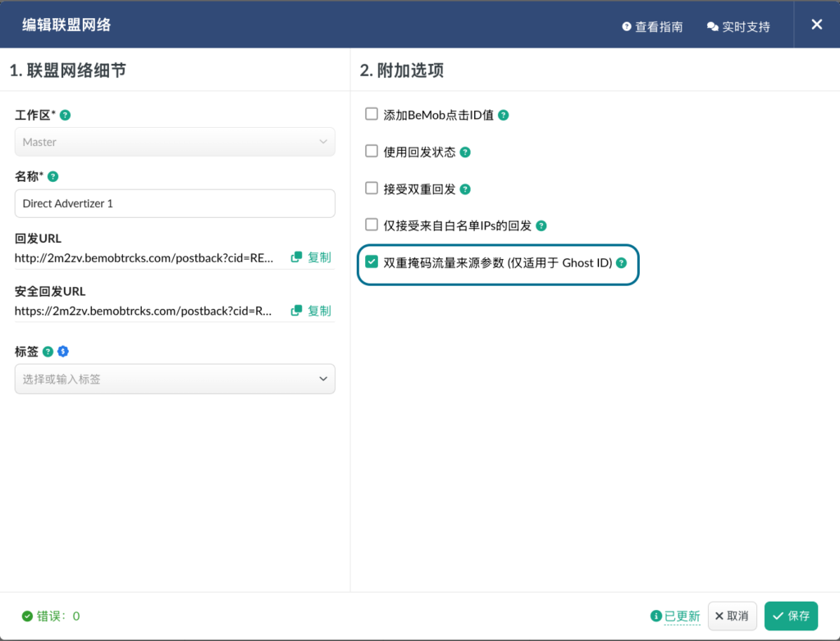Click help icon for 双重掩码流量来源参数

tap(622, 263)
